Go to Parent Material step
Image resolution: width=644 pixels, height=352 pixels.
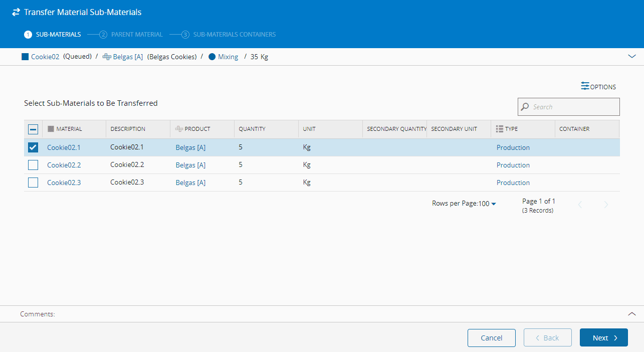pyautogui.click(x=131, y=35)
